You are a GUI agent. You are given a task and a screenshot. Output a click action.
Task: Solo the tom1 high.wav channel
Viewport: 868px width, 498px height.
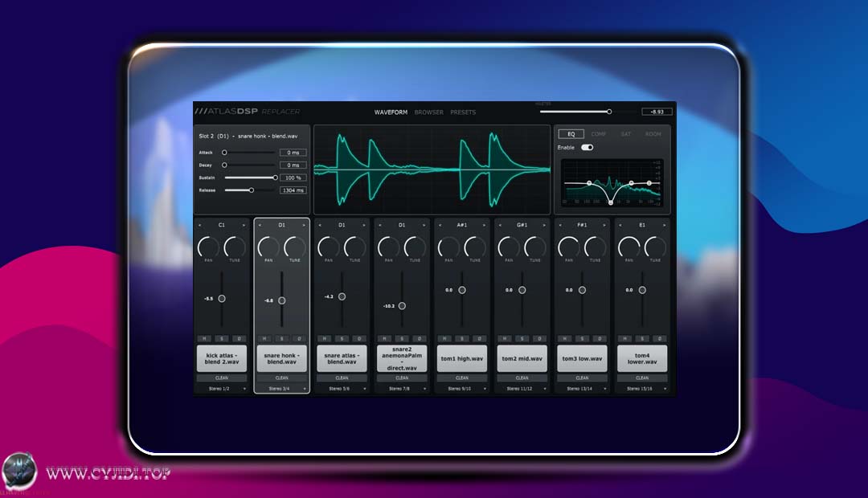pos(462,339)
